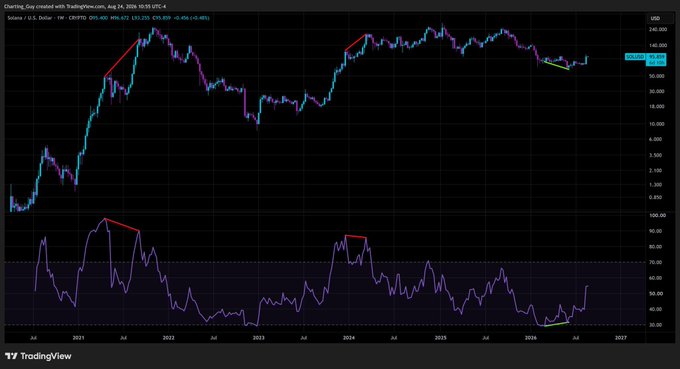The width and height of the screenshot is (680, 369).
Task: Click the 2023 label on the time axis
Action: [258, 337]
